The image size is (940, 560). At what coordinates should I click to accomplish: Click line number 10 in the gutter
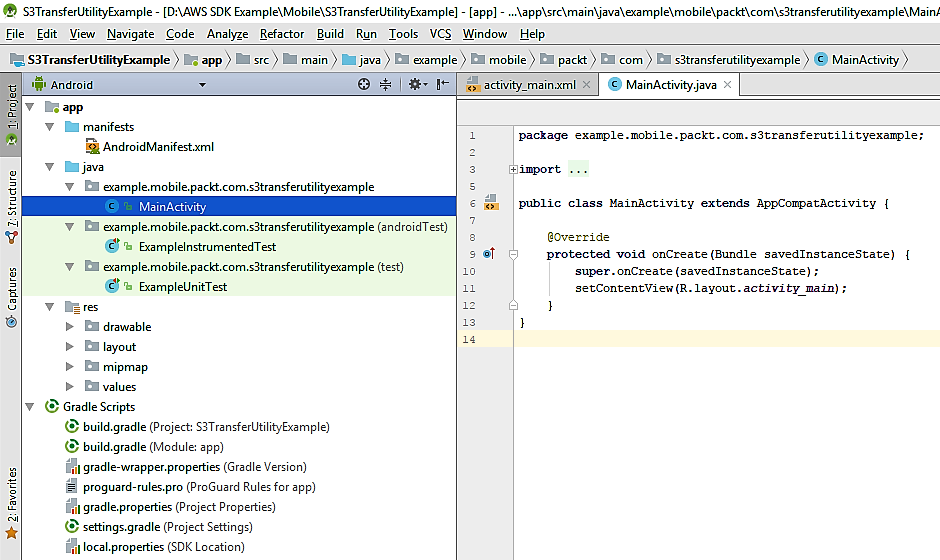coord(469,272)
